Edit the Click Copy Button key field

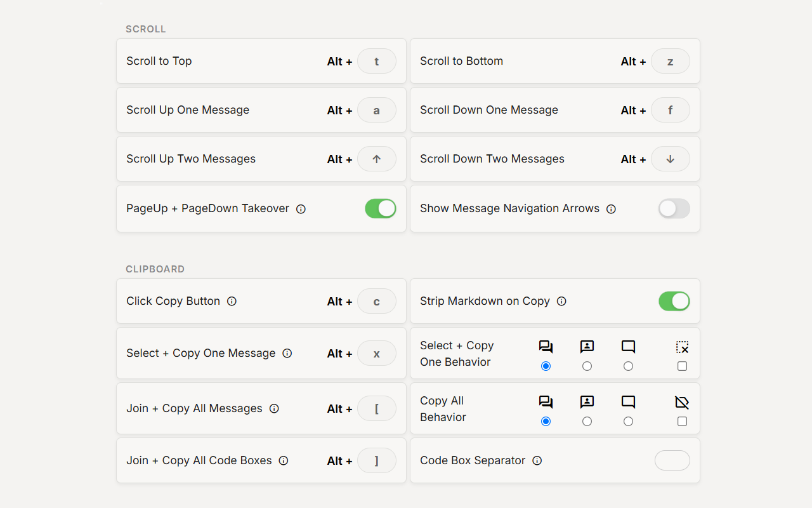(377, 302)
